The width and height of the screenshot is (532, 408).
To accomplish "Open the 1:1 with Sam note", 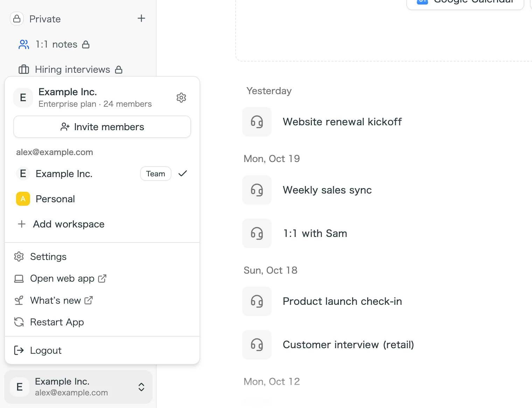I will click(x=315, y=233).
